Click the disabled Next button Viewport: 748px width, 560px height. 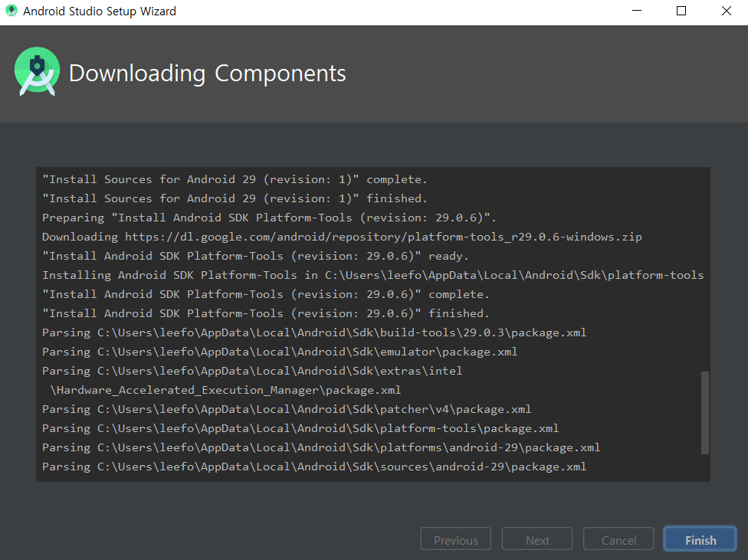(x=537, y=539)
